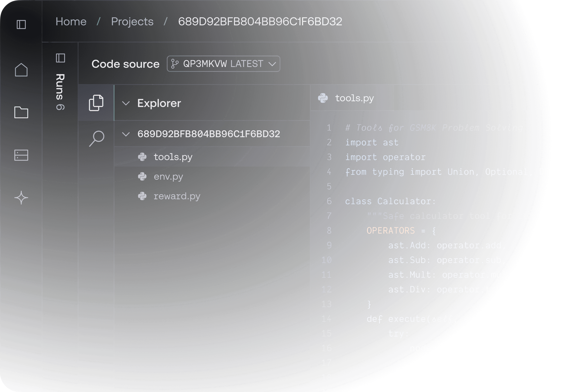Image resolution: width=569 pixels, height=392 pixels.
Task: Open env.py in the file tree
Action: click(x=168, y=176)
